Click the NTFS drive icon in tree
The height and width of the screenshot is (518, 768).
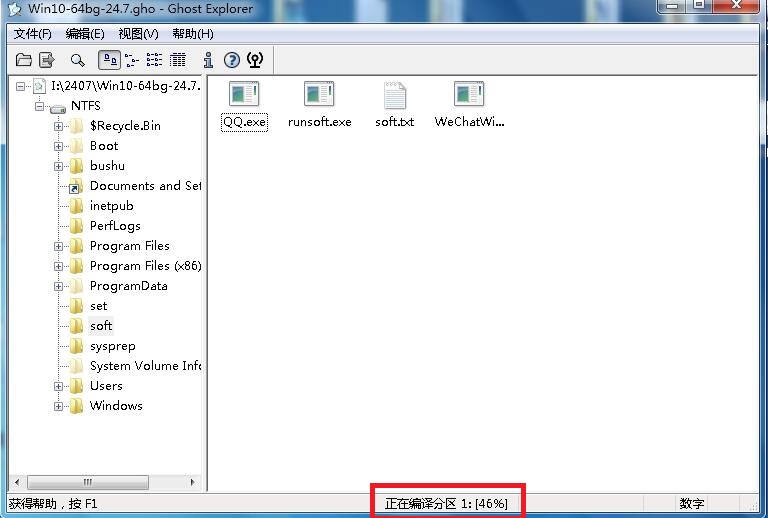pos(58,107)
